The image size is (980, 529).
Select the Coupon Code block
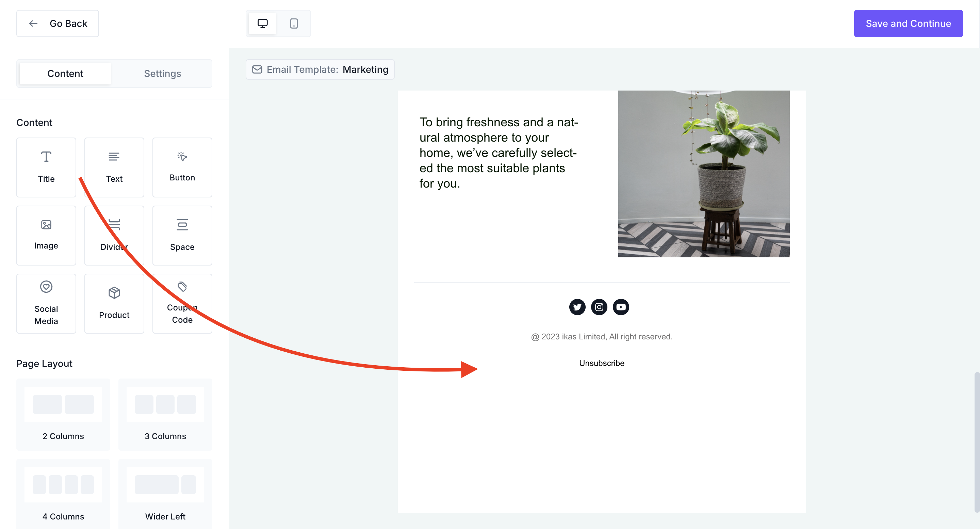pyautogui.click(x=182, y=304)
